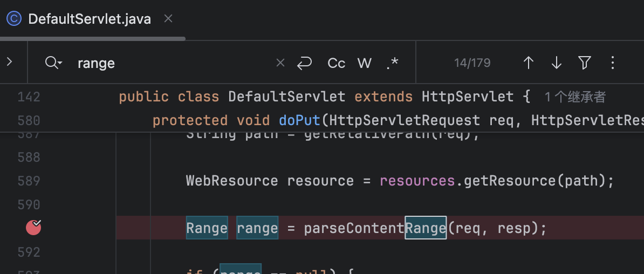Image resolution: width=644 pixels, height=274 pixels.
Task: Close the DefaultServlet.java tab
Action: [x=168, y=19]
